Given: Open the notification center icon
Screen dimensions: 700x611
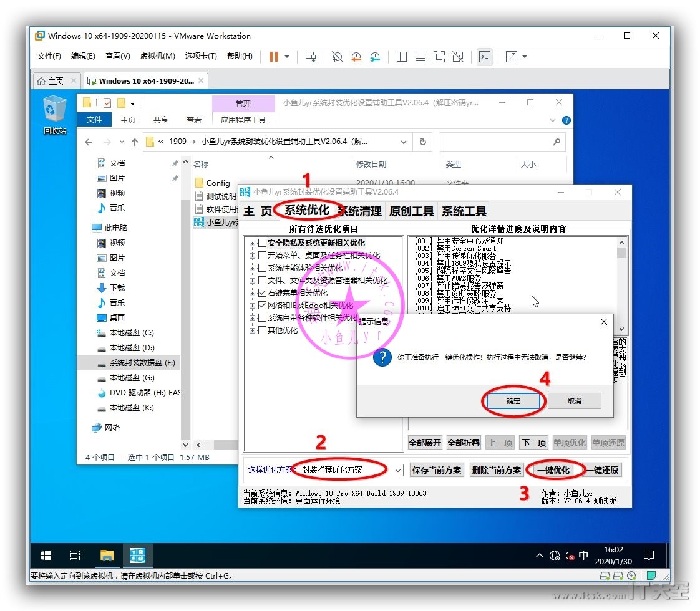Looking at the screenshot, I should click(649, 556).
